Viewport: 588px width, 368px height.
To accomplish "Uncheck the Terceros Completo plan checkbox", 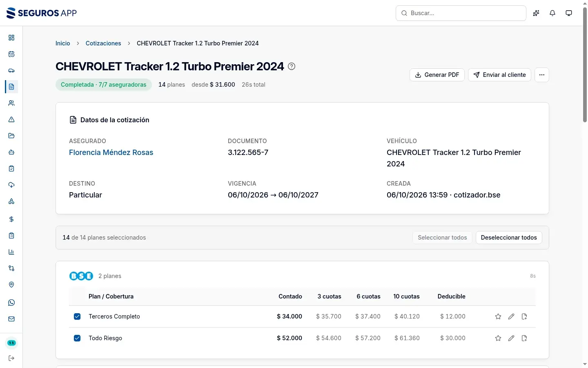I will pyautogui.click(x=77, y=316).
